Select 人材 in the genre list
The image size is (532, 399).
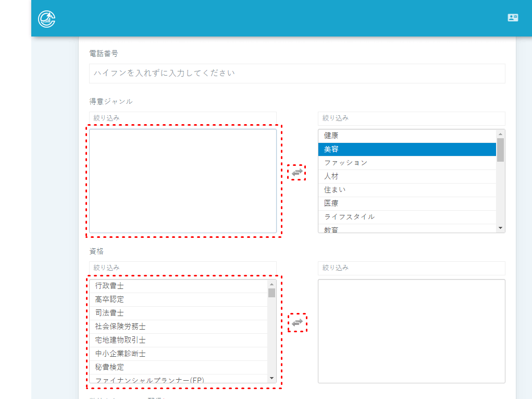point(406,176)
